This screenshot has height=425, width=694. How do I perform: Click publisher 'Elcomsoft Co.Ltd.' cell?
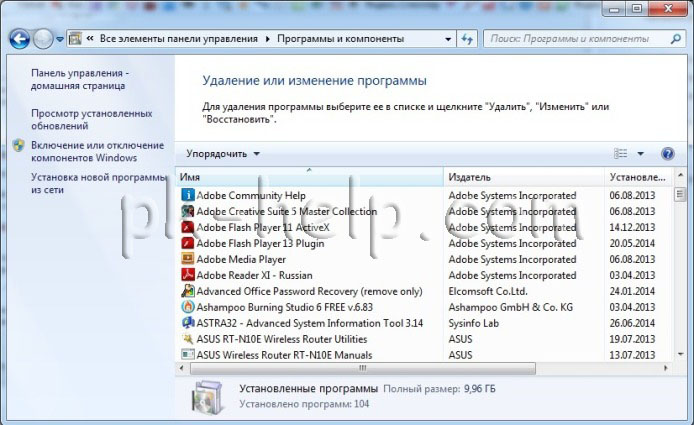point(488,291)
